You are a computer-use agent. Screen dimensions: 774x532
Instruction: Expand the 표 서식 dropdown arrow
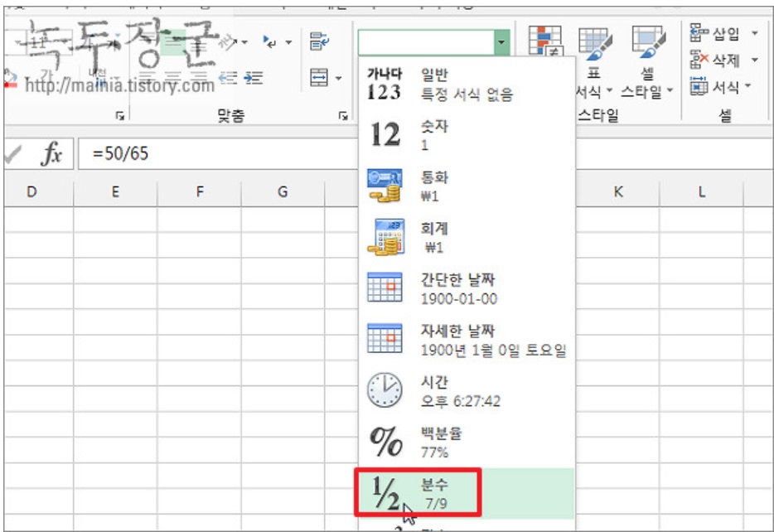[609, 91]
